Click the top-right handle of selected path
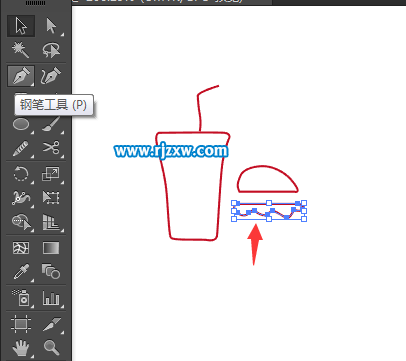 pyautogui.click(x=304, y=203)
